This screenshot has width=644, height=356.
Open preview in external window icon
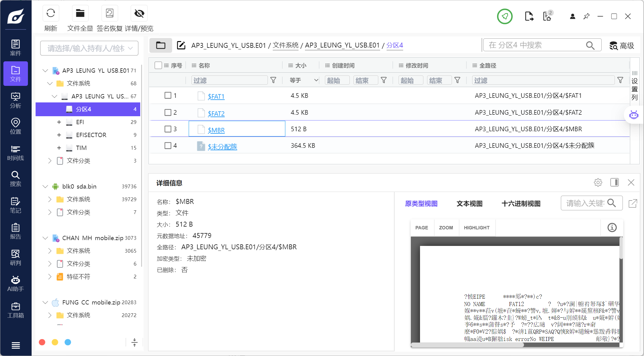pyautogui.click(x=633, y=203)
